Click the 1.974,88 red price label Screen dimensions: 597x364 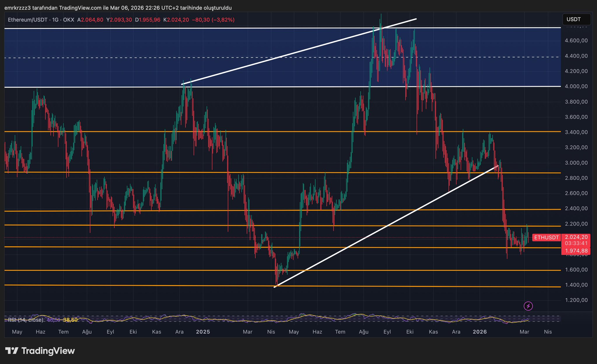576,251
